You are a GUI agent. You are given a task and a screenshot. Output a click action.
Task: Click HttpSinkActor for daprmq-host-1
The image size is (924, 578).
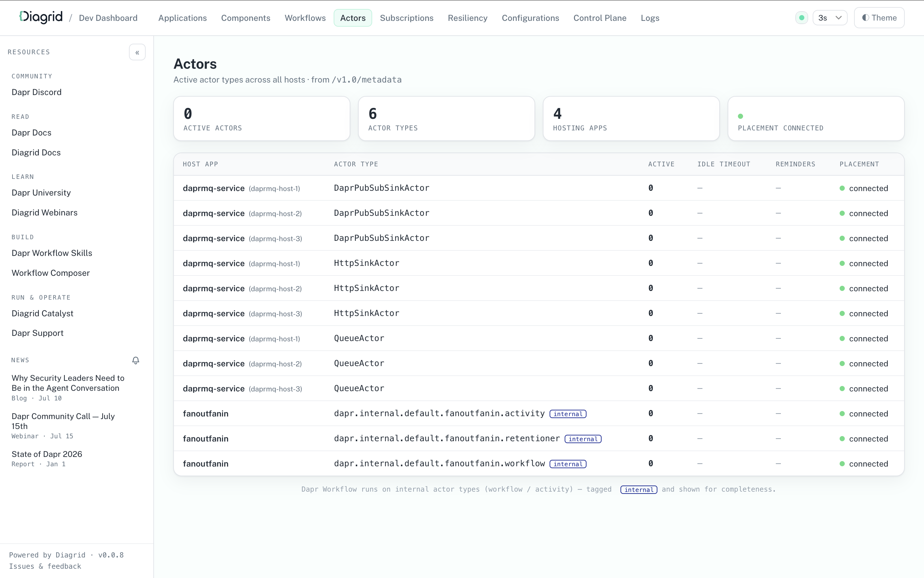(x=366, y=263)
